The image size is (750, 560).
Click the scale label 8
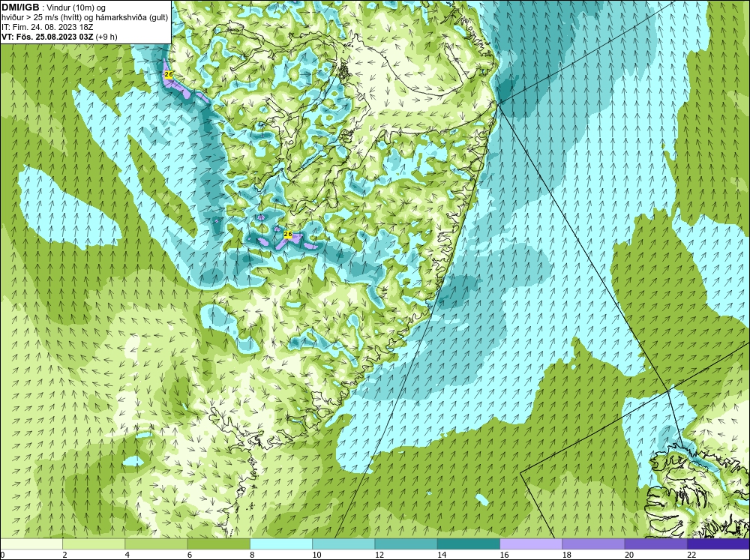click(252, 555)
